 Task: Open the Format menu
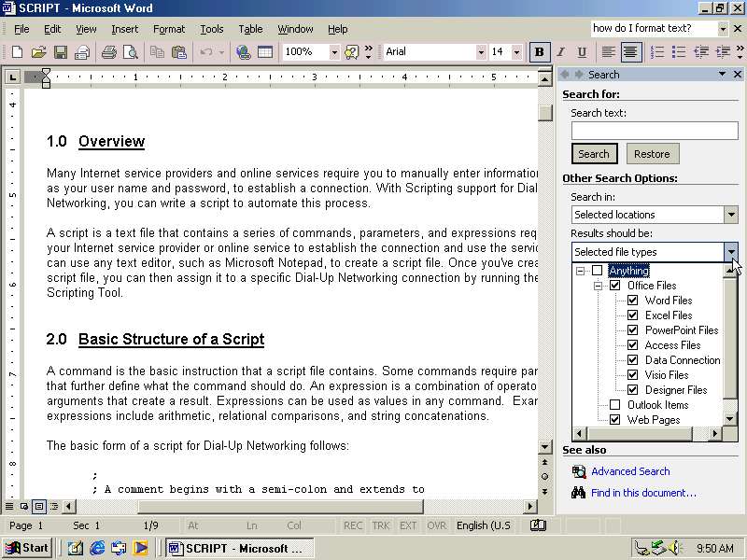tap(169, 29)
